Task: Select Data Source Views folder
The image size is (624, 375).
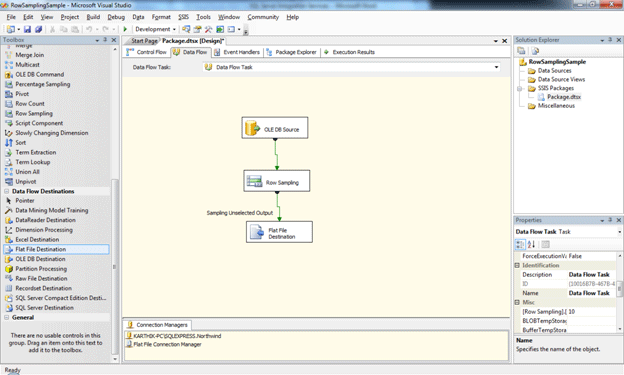Action: tap(561, 79)
